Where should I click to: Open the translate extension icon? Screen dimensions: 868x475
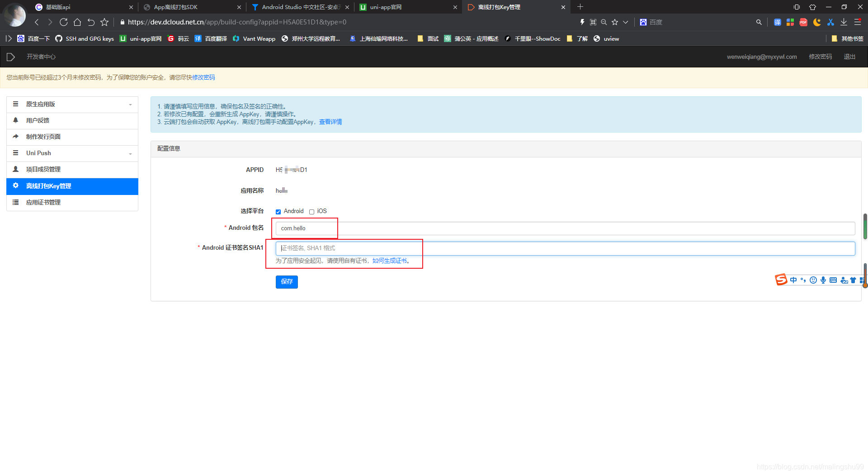tap(777, 22)
